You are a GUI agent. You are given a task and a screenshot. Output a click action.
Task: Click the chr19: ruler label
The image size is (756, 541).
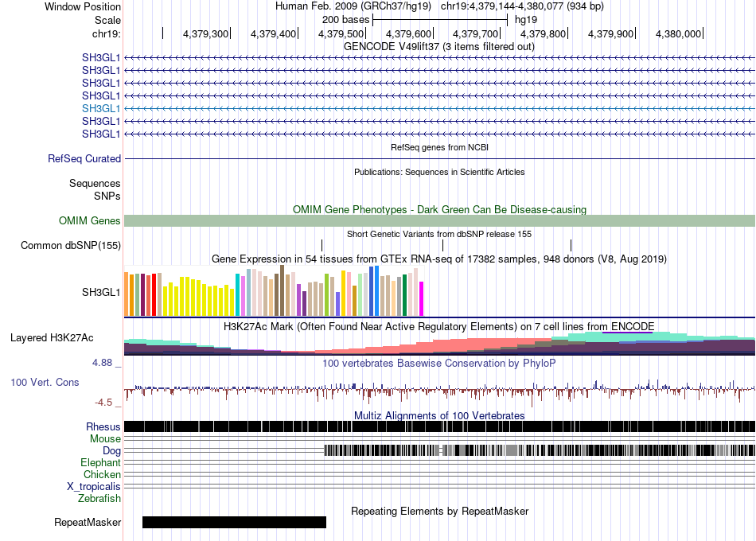106,33
